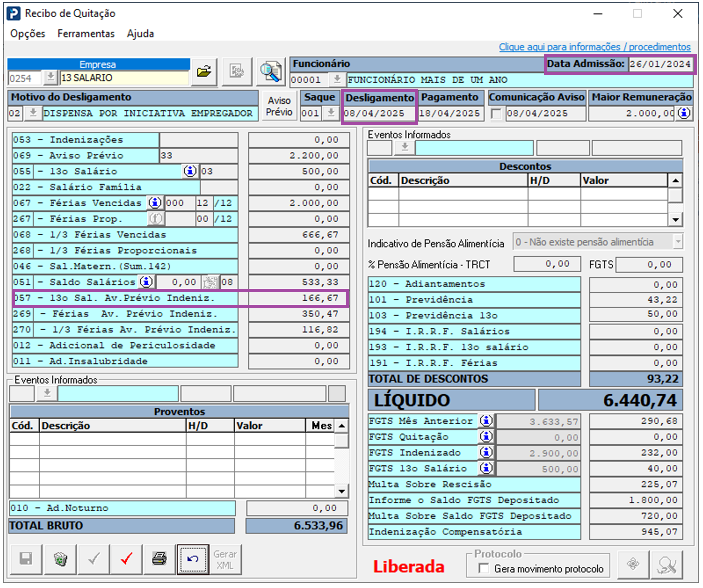
Task: Click the undo arrow icon
Action: [x=192, y=559]
